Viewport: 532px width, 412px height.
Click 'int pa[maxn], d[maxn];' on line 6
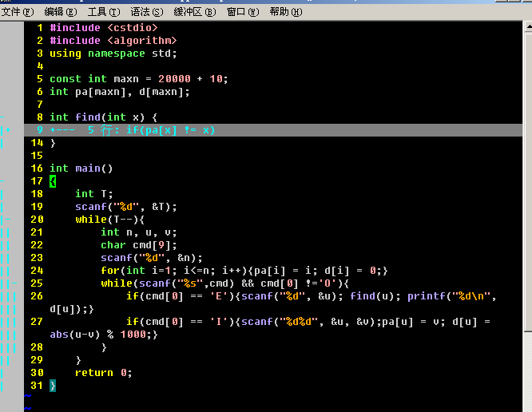pos(120,92)
